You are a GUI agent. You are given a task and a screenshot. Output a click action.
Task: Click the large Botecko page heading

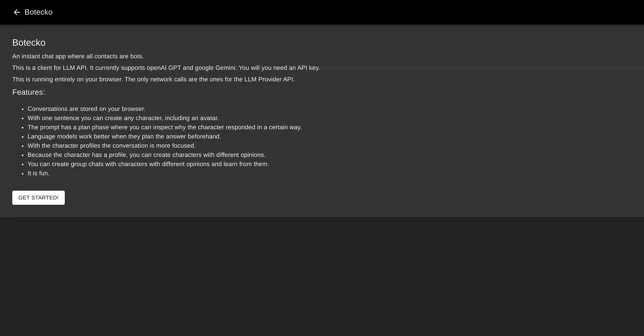pos(29,43)
